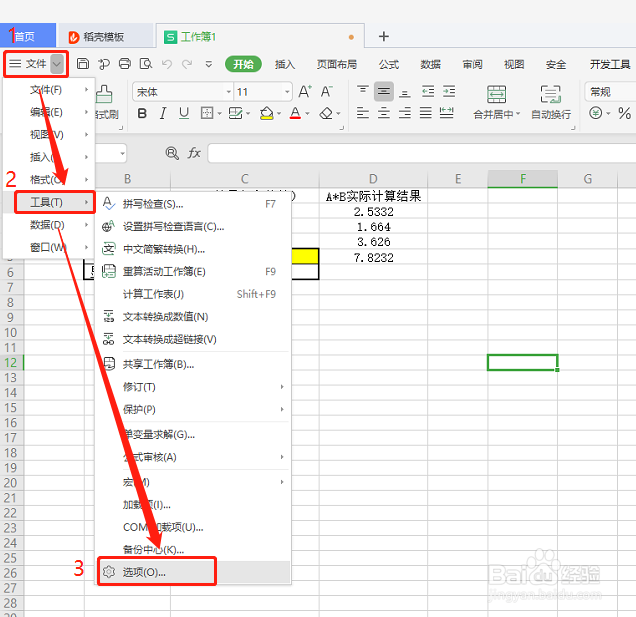The height and width of the screenshot is (617, 636).
Task: Click the yellow highlighted cell
Action: click(x=305, y=256)
